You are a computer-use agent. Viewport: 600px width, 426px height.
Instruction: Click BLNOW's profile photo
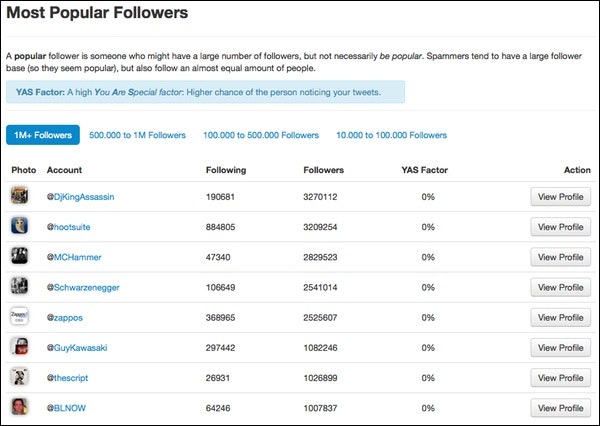pyautogui.click(x=19, y=407)
